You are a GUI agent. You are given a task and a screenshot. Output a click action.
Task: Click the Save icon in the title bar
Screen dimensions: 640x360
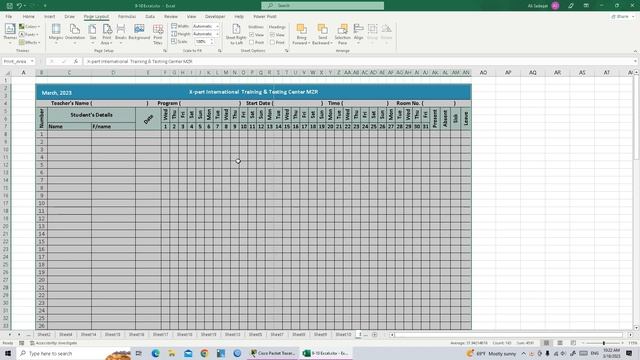(x=9, y=6)
